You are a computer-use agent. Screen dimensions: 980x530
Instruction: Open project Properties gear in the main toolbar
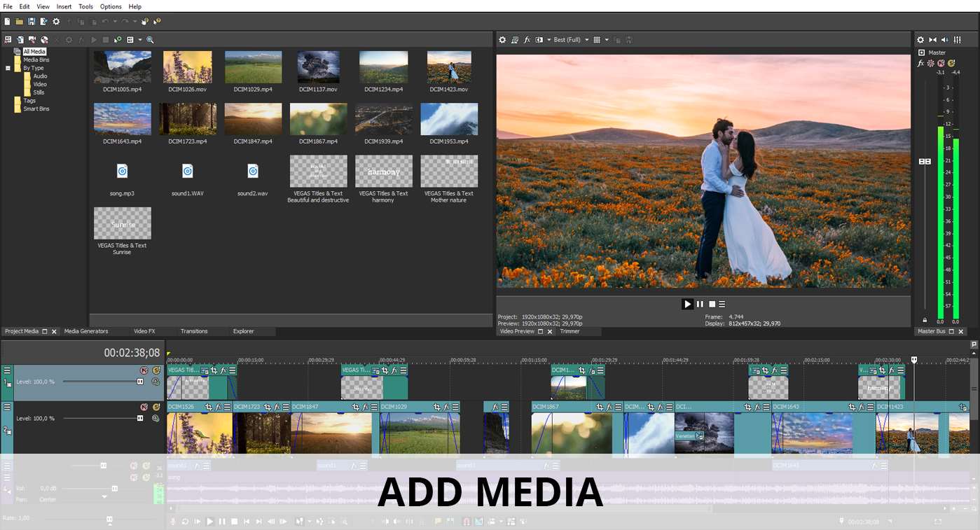click(x=57, y=22)
